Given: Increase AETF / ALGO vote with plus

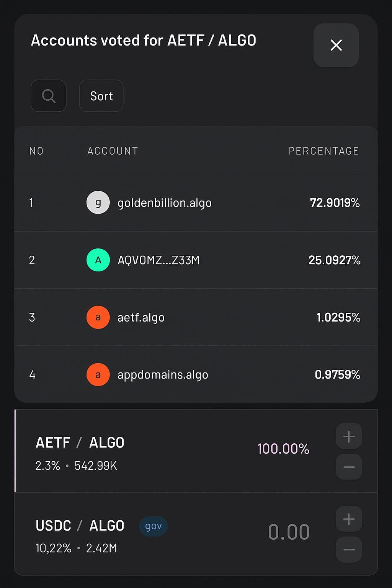Looking at the screenshot, I should 349,436.
